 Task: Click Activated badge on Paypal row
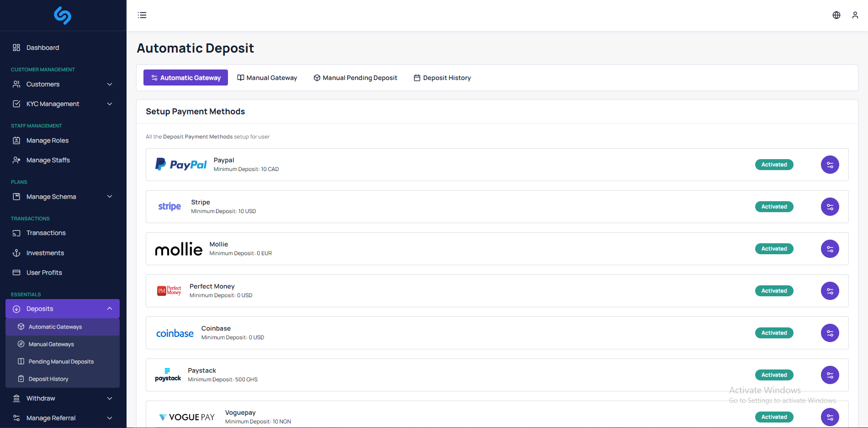tap(774, 165)
